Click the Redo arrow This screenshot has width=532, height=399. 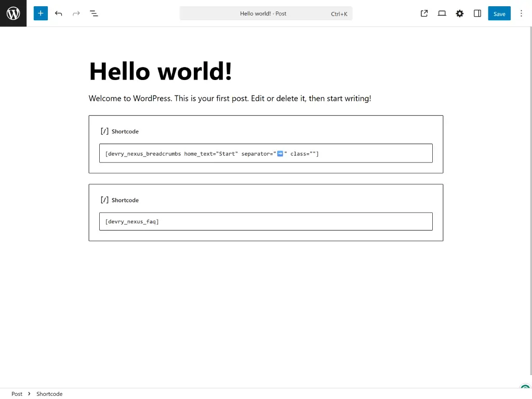pyautogui.click(x=76, y=14)
